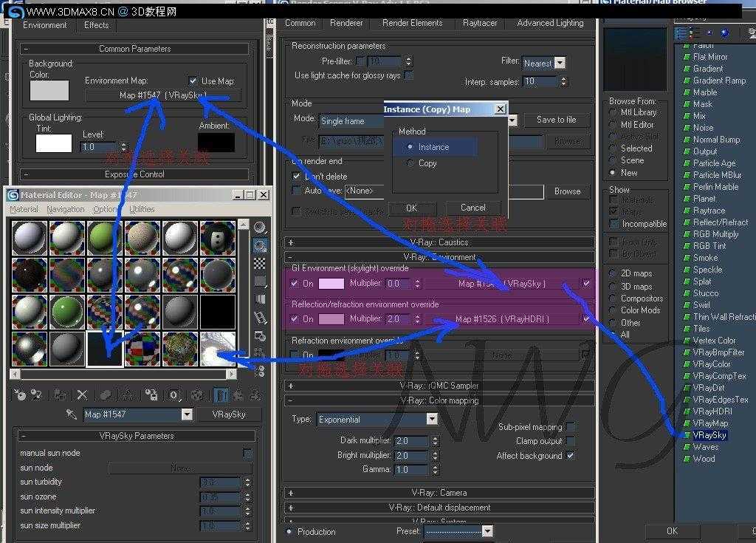This screenshot has height=543, width=756.
Task: Toggle the Show End Result icon
Action: pos(220,395)
